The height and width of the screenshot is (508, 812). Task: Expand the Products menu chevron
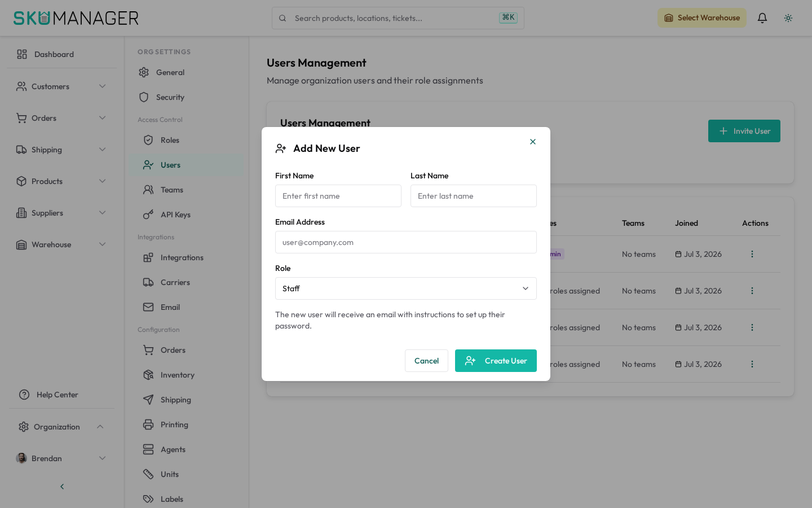(103, 181)
